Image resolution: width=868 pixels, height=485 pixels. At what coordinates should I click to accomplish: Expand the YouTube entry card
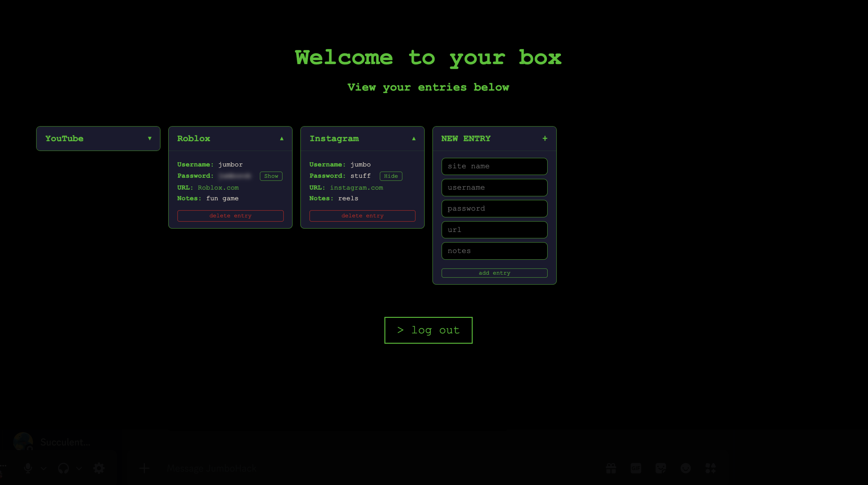click(149, 139)
